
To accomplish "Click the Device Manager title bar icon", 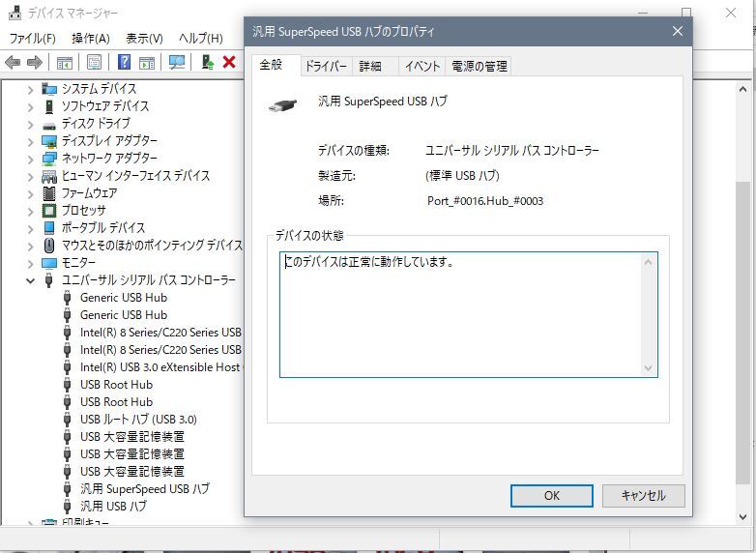I will pyautogui.click(x=15, y=13).
